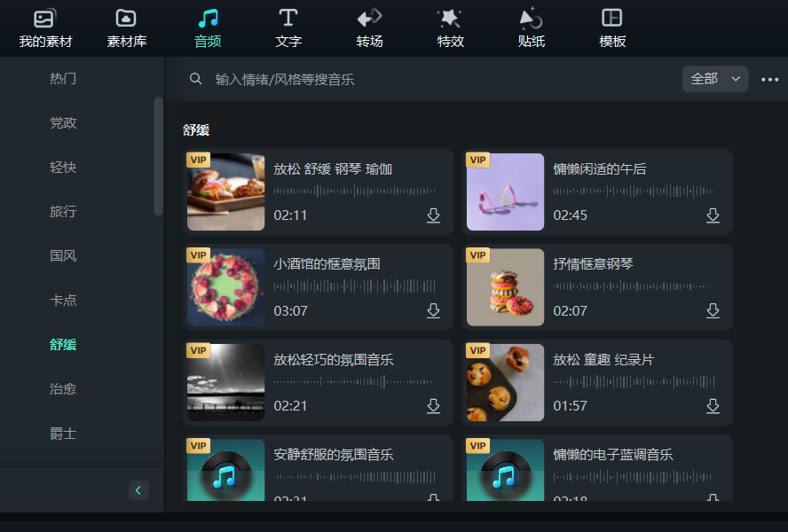Switch to the 模板 templates panel
This screenshot has width=788, height=532.
tap(611, 27)
